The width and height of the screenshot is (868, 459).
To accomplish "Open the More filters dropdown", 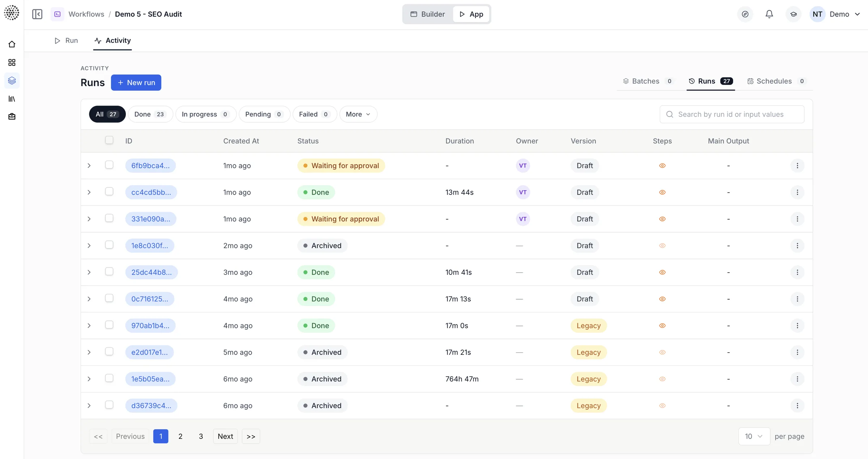I will [358, 114].
